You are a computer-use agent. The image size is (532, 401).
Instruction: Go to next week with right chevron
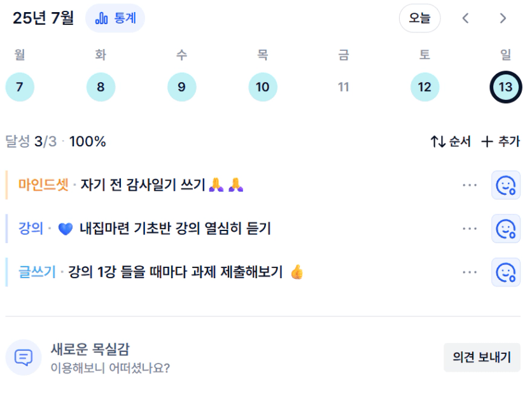coord(503,18)
